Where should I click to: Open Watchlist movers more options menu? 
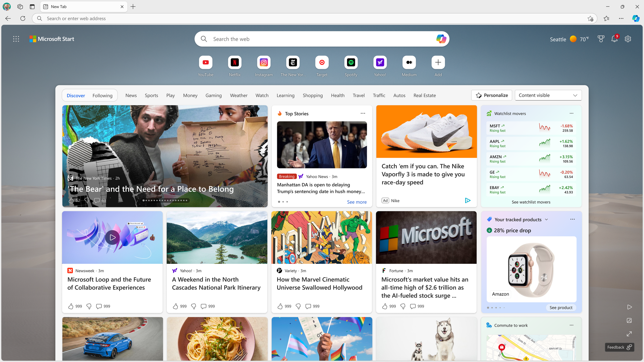coord(572,113)
